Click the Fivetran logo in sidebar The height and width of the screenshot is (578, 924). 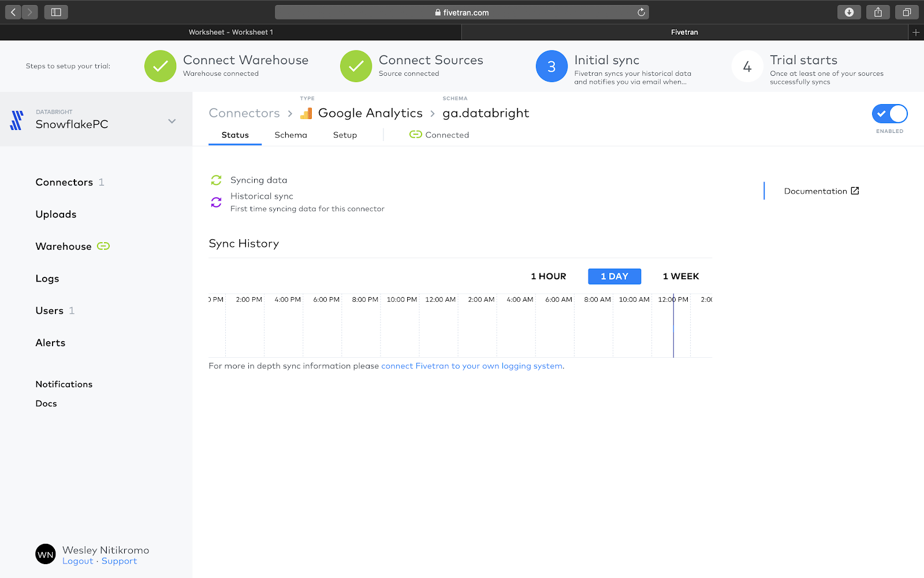17,120
